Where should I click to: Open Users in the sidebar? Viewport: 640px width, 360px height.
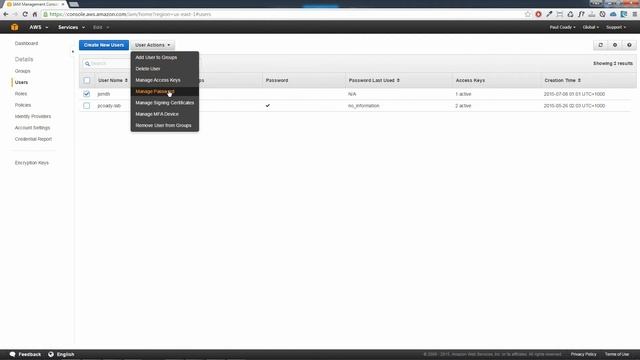pos(21,82)
